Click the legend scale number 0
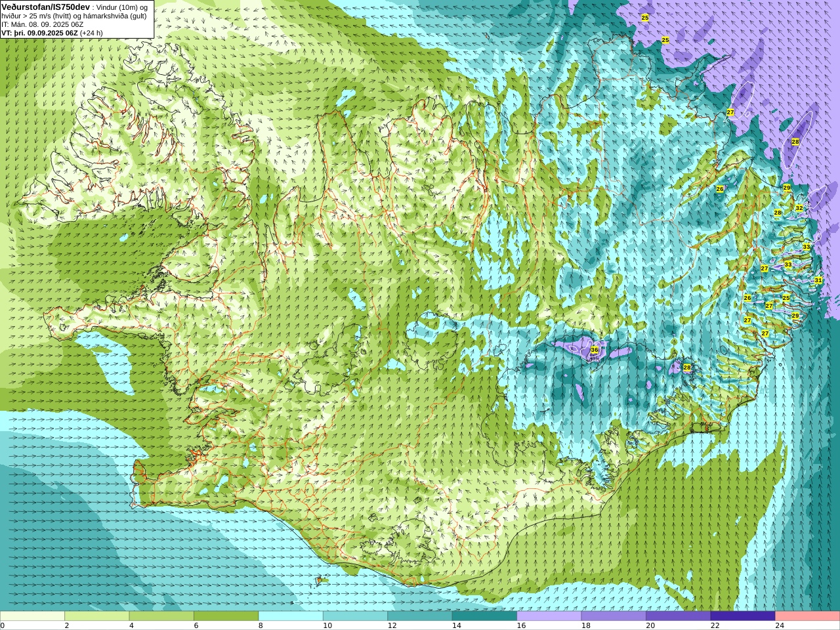Screen dimensions: 840x630 click(3, 625)
